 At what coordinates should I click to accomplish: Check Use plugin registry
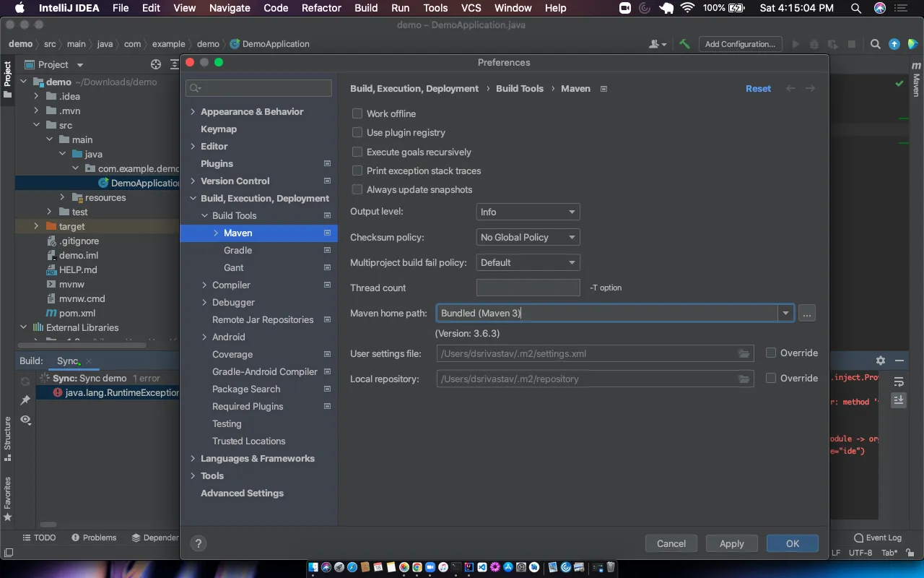[x=357, y=132]
